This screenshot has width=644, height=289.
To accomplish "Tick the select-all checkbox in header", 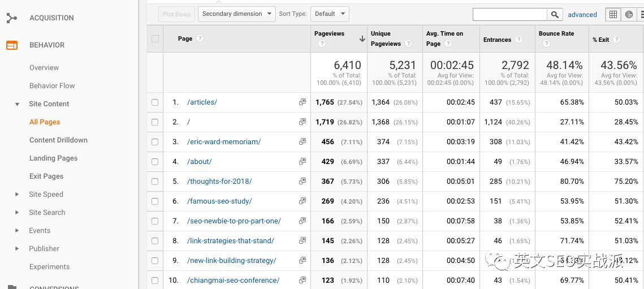I will coord(155,38).
